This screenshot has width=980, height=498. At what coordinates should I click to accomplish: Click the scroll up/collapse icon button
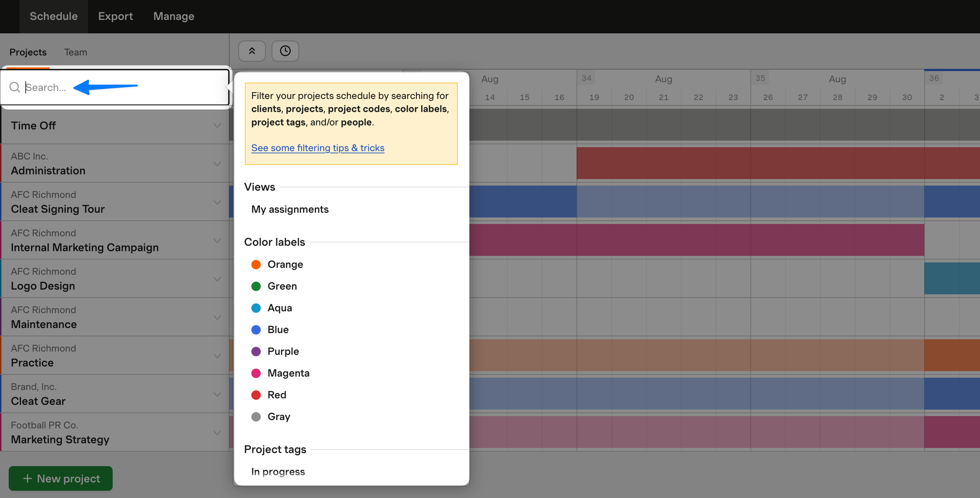pos(252,50)
